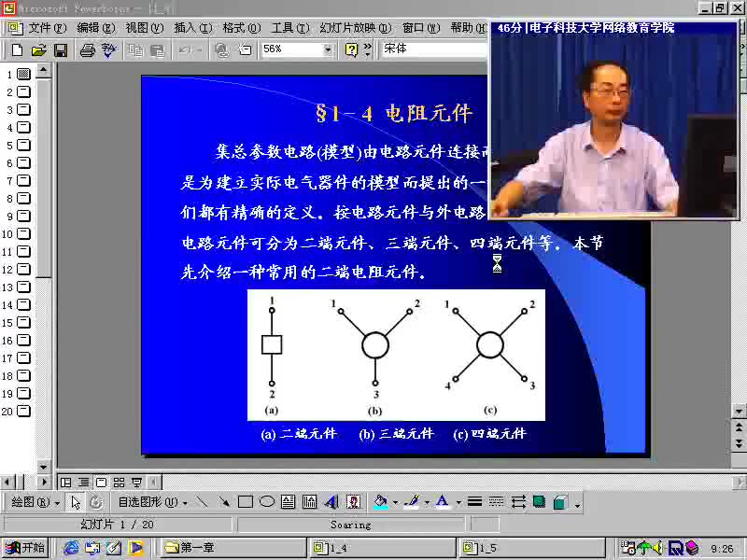Open PowerPoint Help question mark icon
747x560 pixels.
click(x=352, y=49)
